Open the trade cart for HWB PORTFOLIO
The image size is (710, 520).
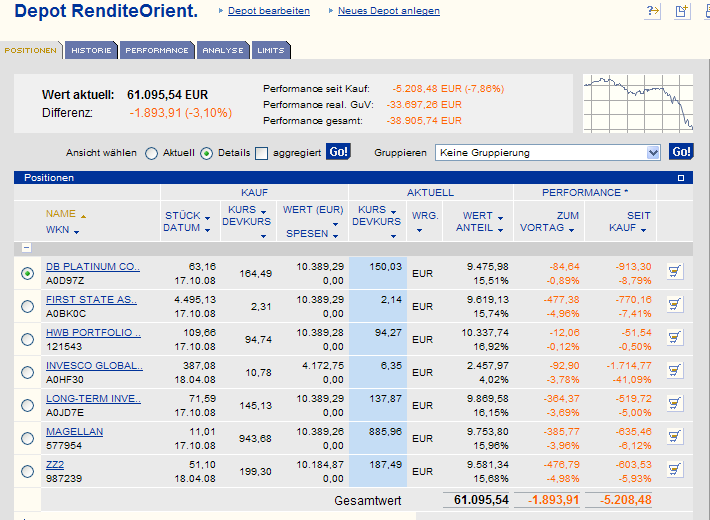pyautogui.click(x=674, y=339)
